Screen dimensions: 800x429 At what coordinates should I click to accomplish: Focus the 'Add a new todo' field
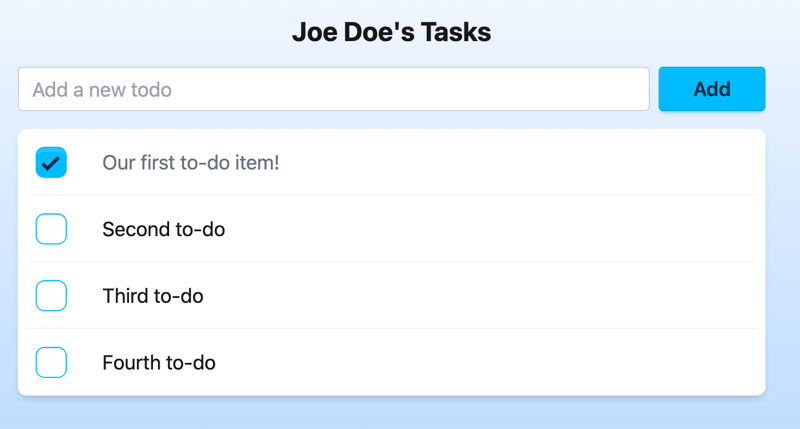tap(333, 89)
